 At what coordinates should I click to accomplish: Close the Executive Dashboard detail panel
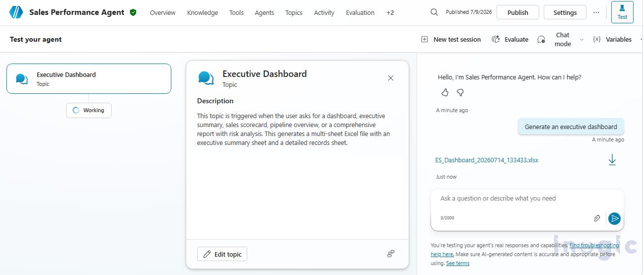(391, 78)
